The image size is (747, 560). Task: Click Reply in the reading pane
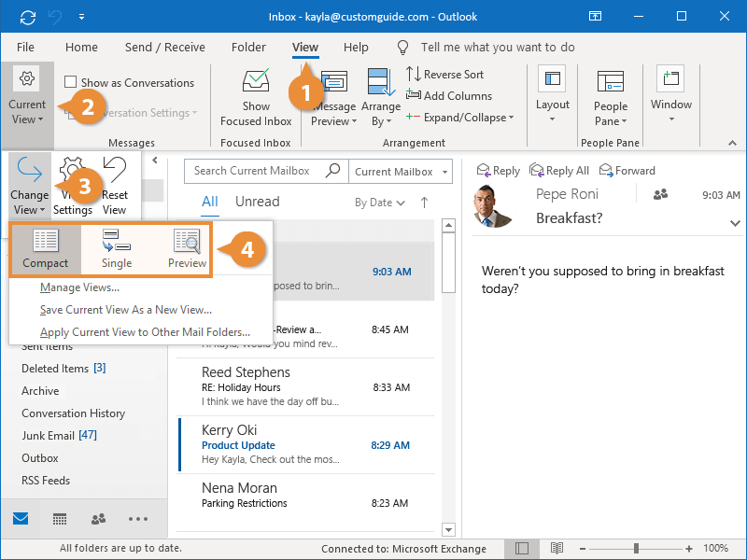point(499,171)
